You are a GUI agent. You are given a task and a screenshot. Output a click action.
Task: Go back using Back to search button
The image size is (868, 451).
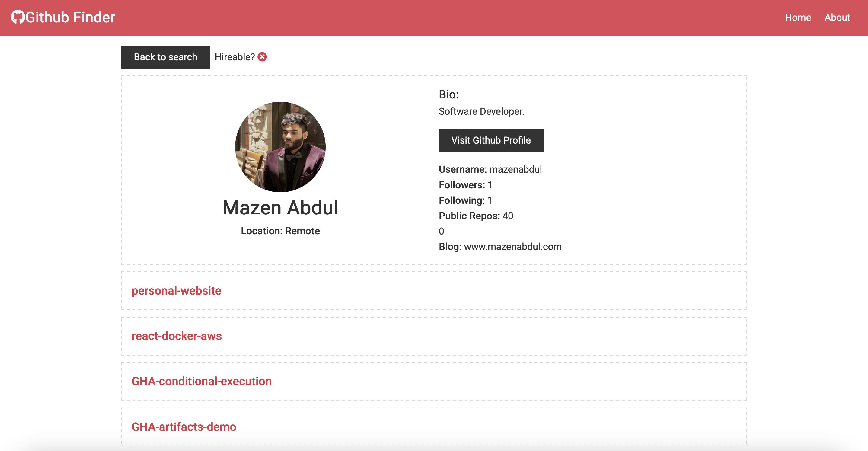click(x=165, y=57)
